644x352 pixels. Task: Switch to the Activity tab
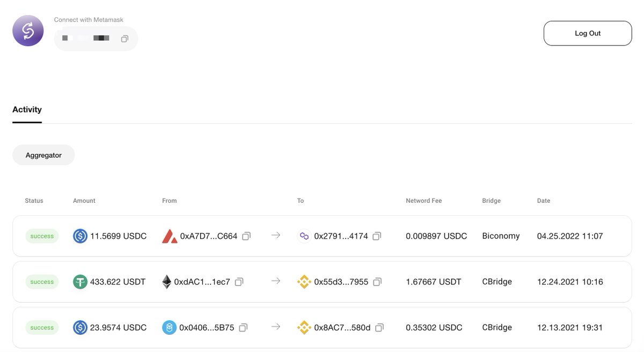click(x=27, y=109)
